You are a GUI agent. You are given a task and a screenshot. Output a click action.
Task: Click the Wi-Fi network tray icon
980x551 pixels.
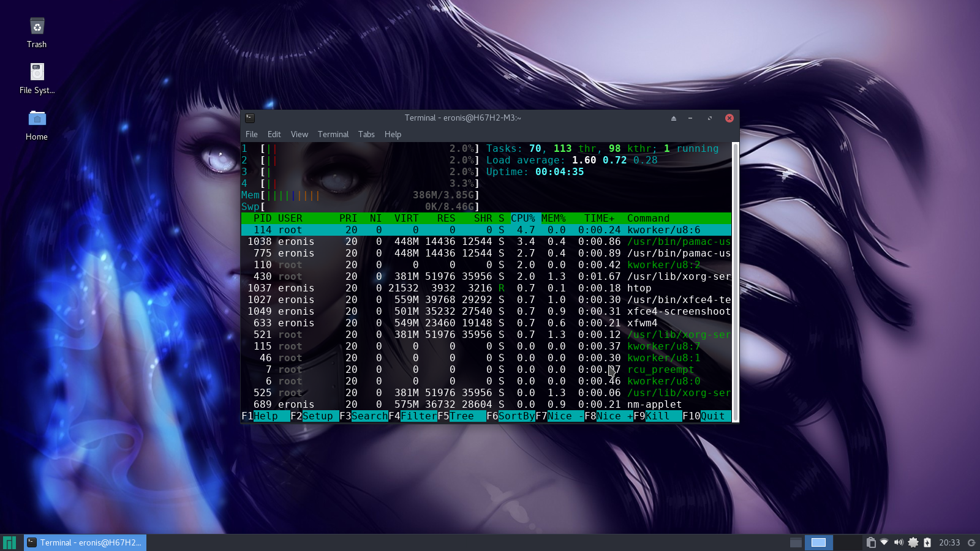coord(884,542)
